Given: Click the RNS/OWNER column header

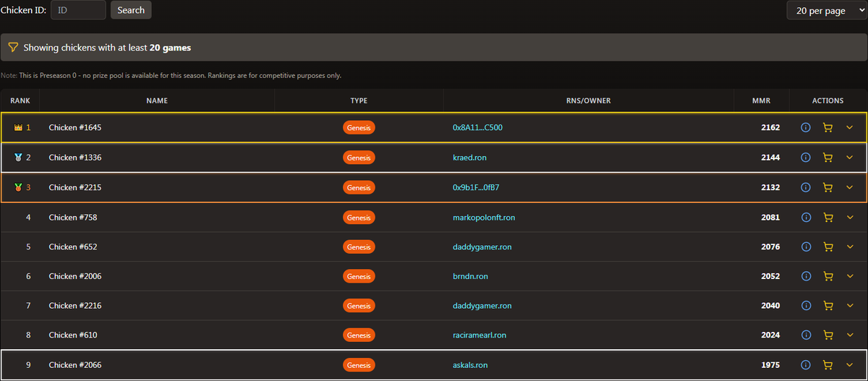Looking at the screenshot, I should click(x=589, y=100).
